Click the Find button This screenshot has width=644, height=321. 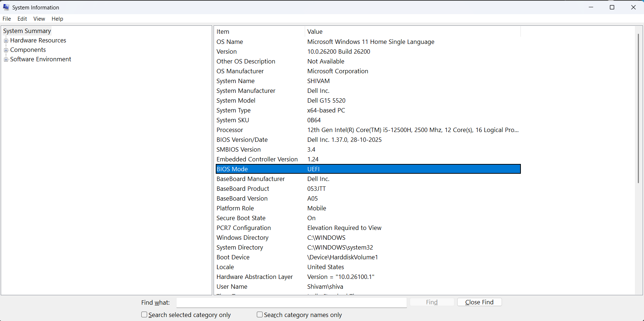tap(432, 302)
